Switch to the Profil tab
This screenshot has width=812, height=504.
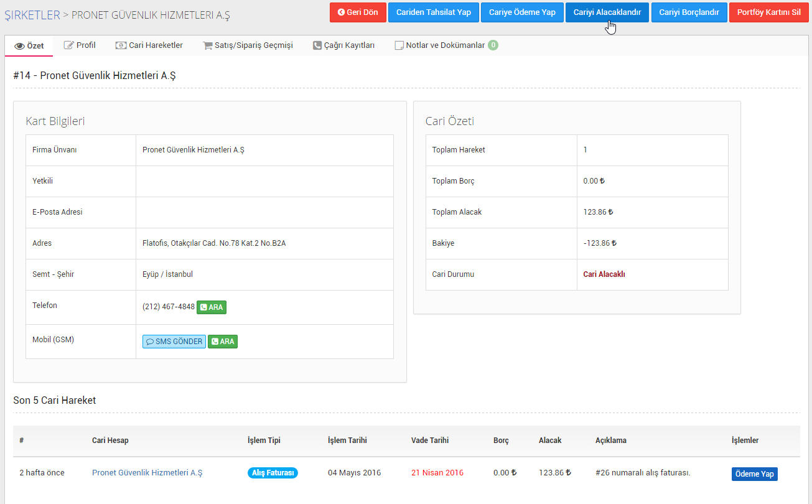click(x=80, y=45)
